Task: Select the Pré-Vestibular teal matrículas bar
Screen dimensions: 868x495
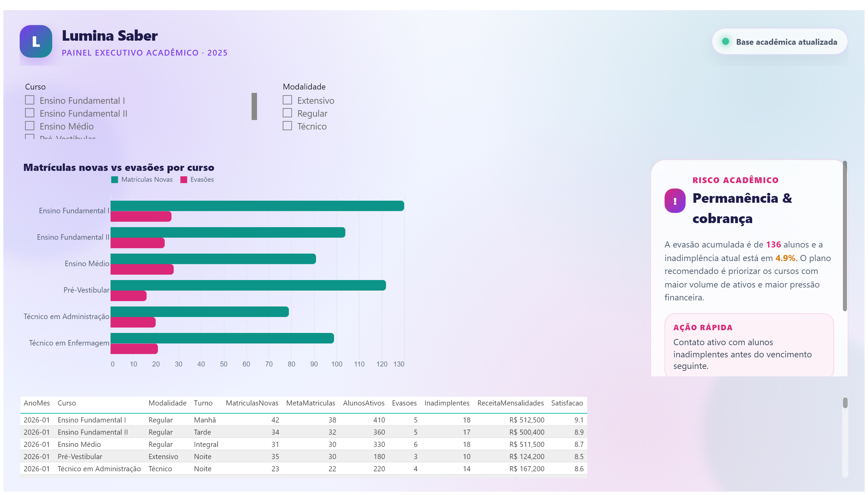Action: click(x=248, y=285)
